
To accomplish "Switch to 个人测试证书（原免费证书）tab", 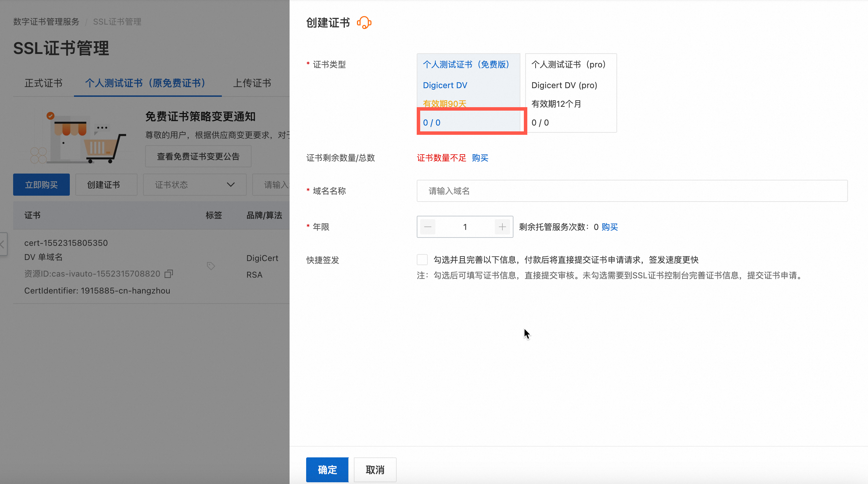I will click(148, 83).
